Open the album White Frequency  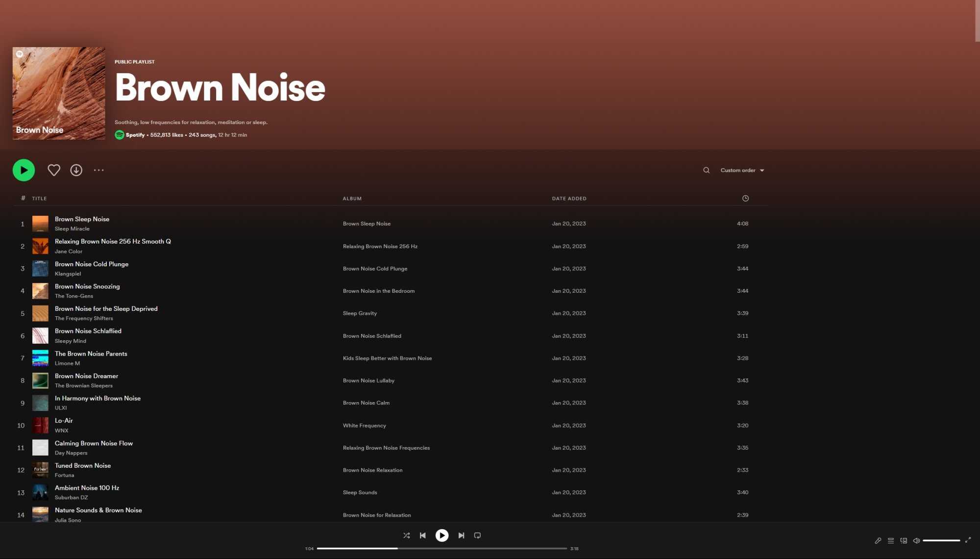tap(364, 426)
